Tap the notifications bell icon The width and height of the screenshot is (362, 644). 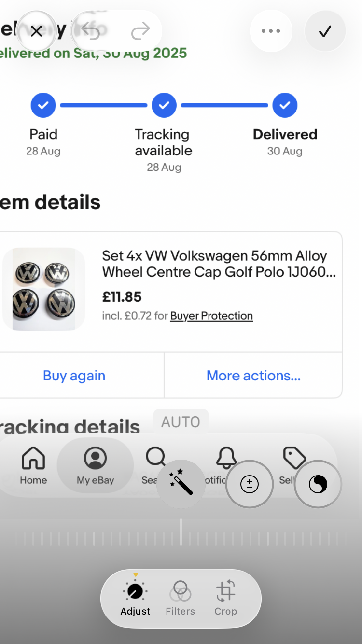[226, 459]
